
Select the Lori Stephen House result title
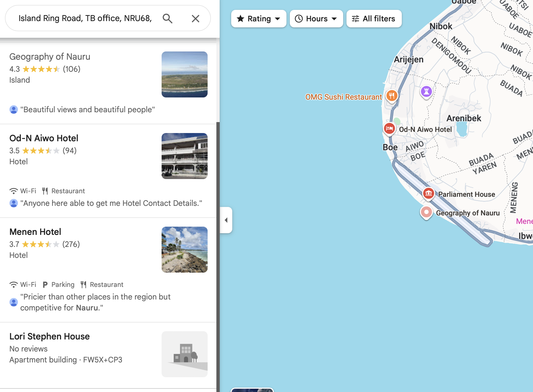(x=50, y=336)
